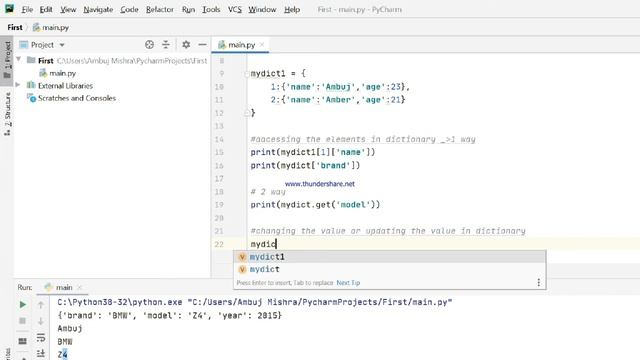Viewport: 640px width, 360px height.
Task: Click the Next Tip link in popup
Action: [348, 282]
